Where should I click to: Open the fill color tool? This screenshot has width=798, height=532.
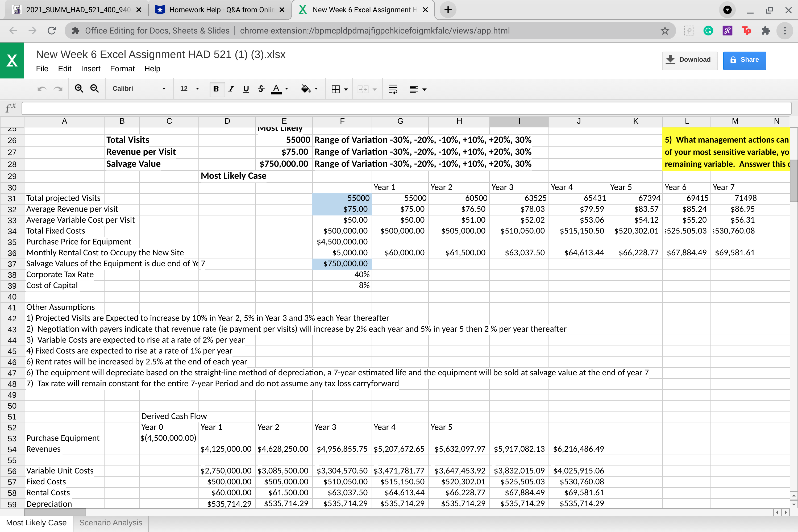306,89
